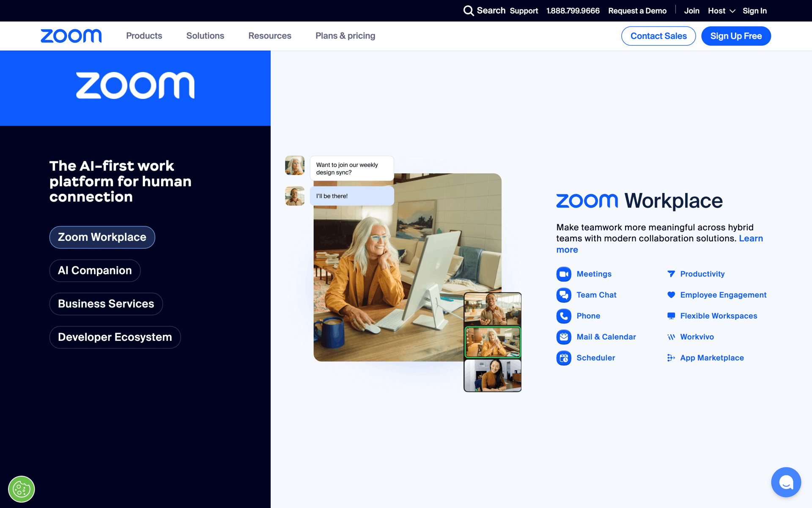Click the Search label in top bar
This screenshot has width=812, height=508.
[491, 11]
